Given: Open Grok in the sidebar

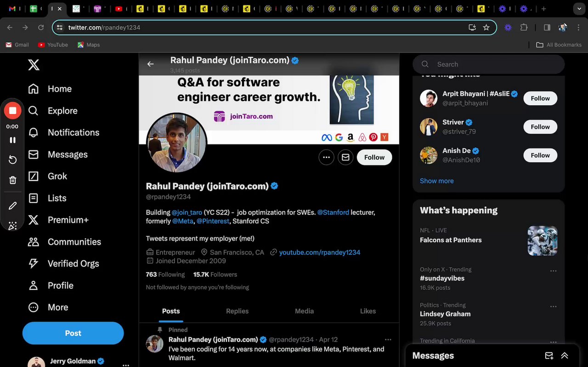Looking at the screenshot, I should point(47,176).
